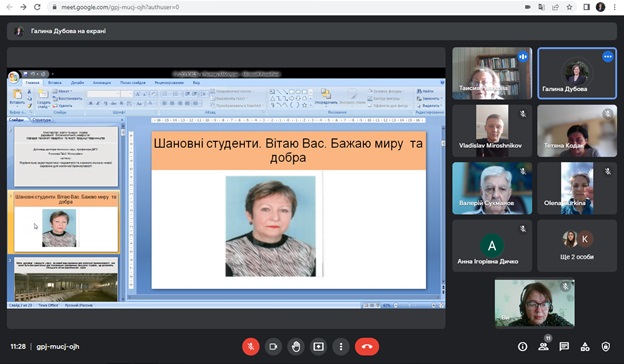The image size is (624, 364).
Task: Raise your hand in the meeting
Action: point(296,346)
